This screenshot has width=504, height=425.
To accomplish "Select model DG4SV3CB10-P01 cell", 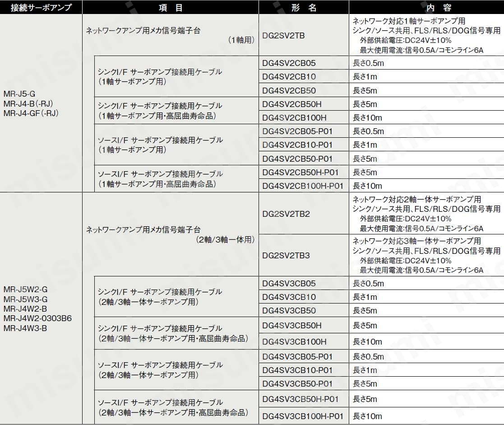I will [304, 370].
